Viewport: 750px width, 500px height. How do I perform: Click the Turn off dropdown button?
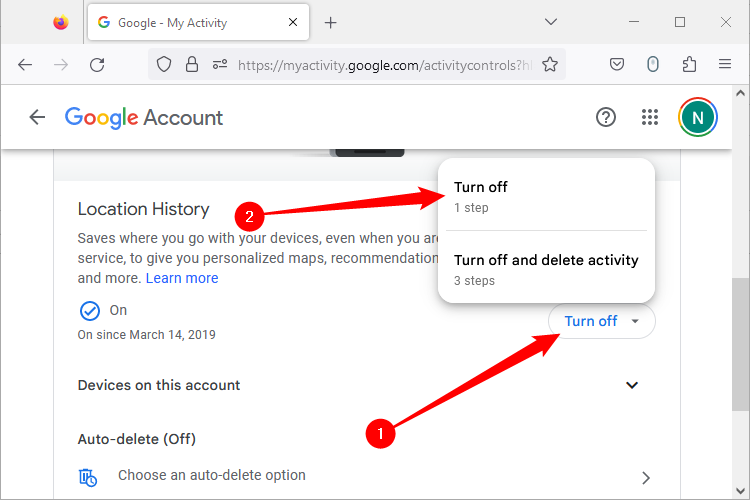click(602, 321)
